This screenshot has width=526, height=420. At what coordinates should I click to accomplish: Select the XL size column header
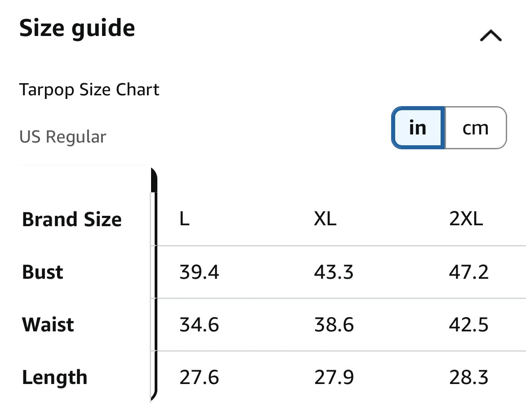click(x=325, y=219)
